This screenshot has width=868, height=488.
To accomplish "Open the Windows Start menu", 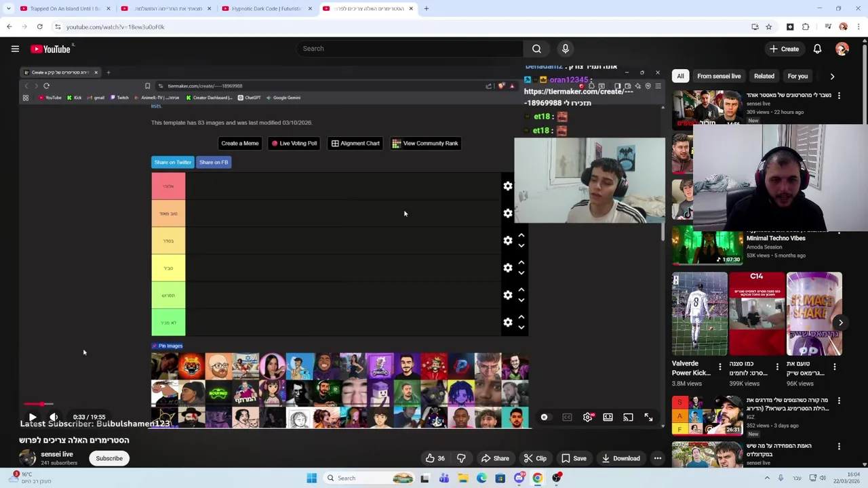I will click(x=311, y=479).
